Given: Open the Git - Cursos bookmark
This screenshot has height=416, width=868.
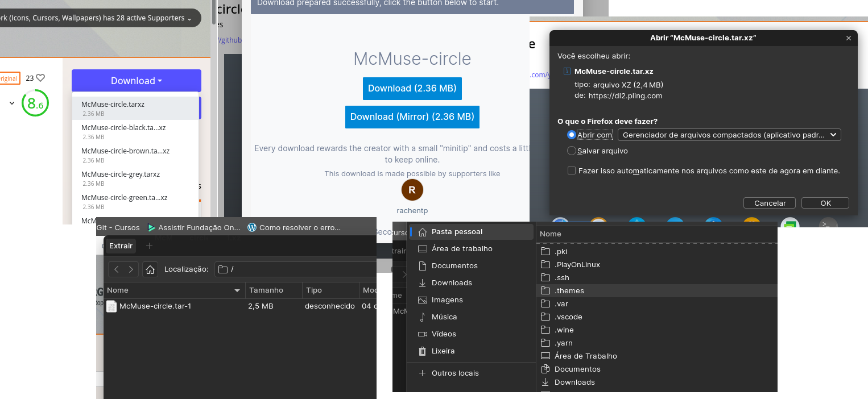Looking at the screenshot, I should pyautogui.click(x=118, y=227).
